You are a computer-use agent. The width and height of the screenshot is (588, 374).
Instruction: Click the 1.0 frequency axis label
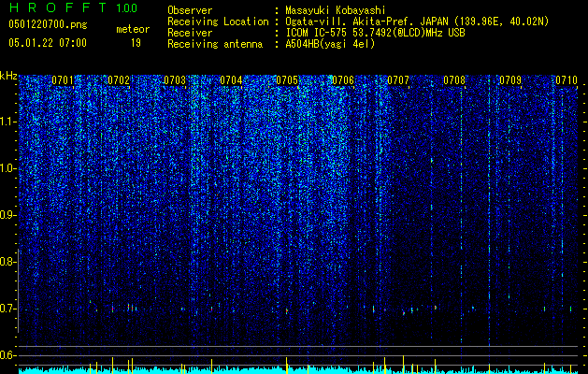[x=8, y=168]
